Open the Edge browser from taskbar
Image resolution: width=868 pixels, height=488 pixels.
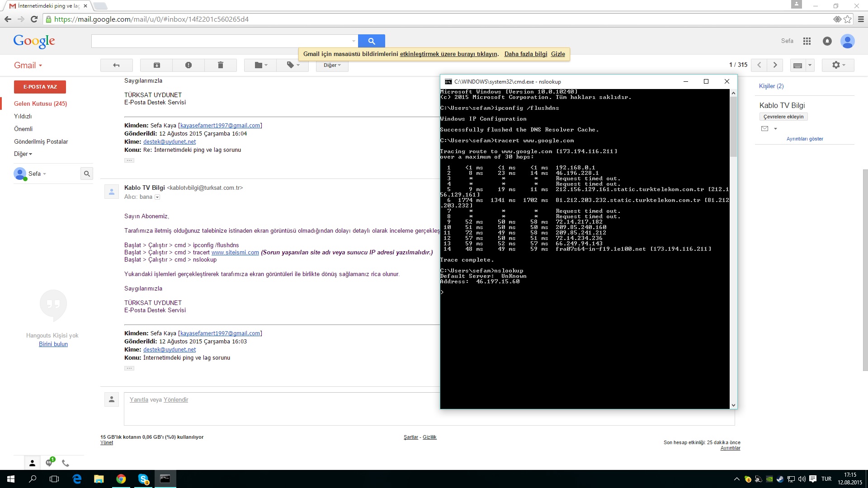click(x=77, y=479)
